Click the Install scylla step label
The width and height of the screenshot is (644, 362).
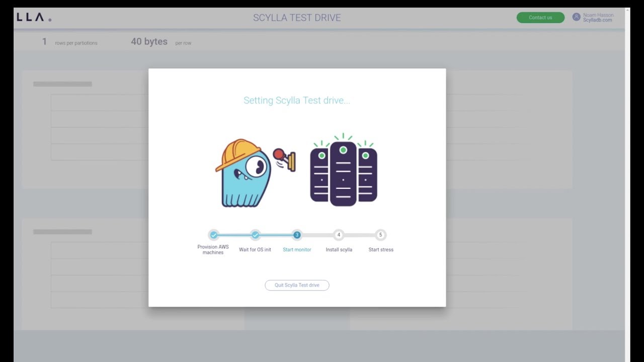tap(339, 249)
